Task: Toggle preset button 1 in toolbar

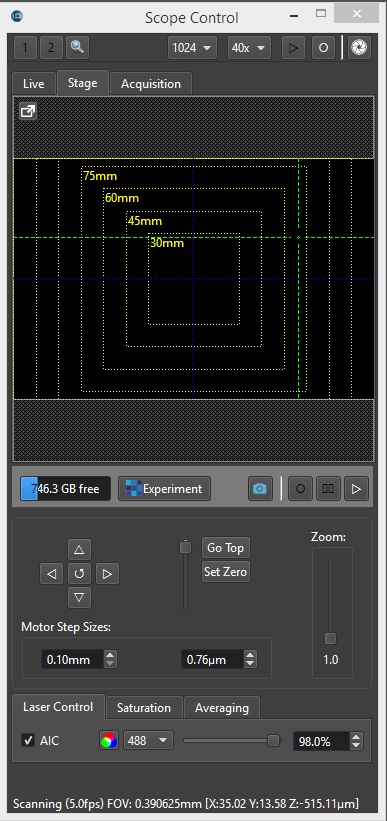Action: pos(25,48)
